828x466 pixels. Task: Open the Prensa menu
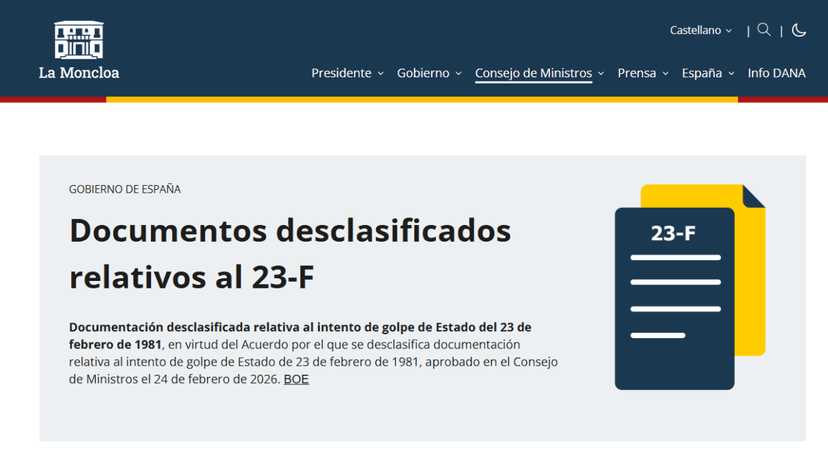[637, 73]
